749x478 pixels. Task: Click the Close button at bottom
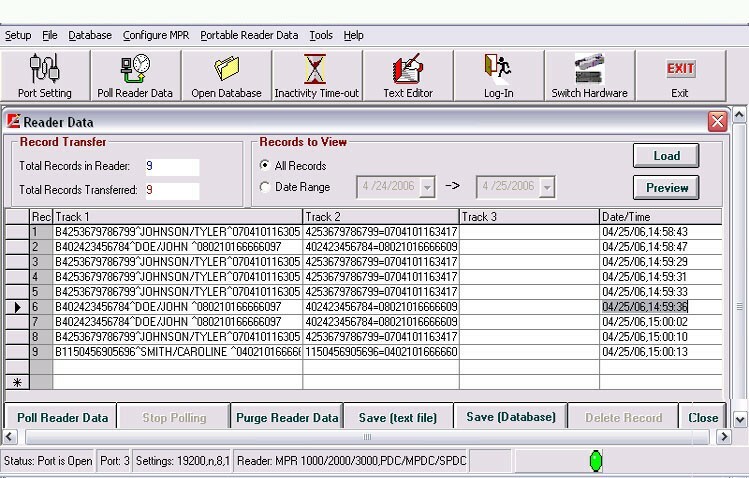(x=703, y=417)
